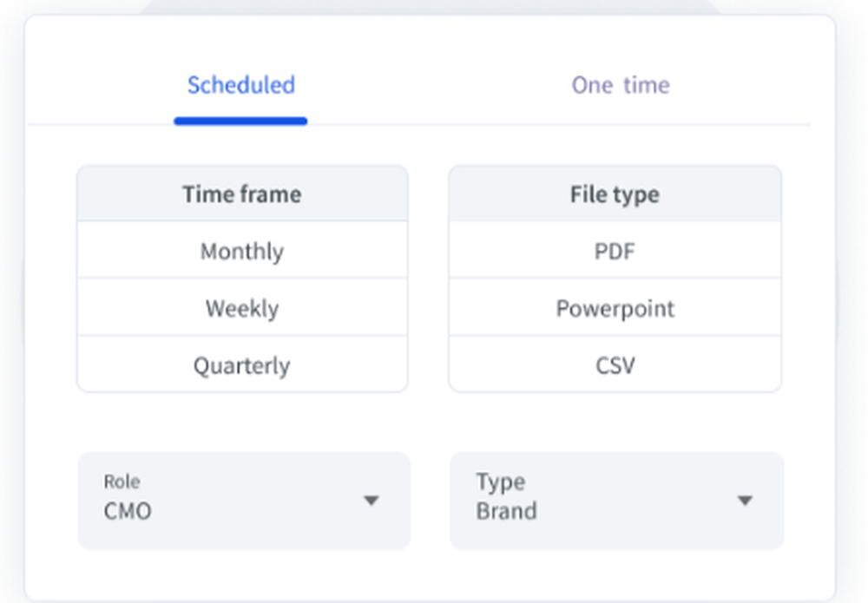Choose PDF as the file type

[615, 251]
